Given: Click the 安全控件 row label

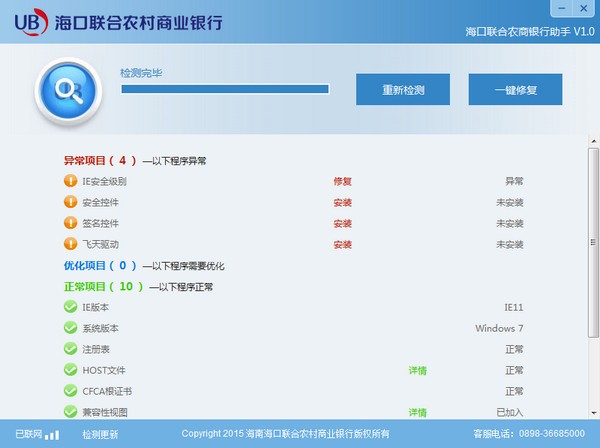Looking at the screenshot, I should pyautogui.click(x=100, y=202).
